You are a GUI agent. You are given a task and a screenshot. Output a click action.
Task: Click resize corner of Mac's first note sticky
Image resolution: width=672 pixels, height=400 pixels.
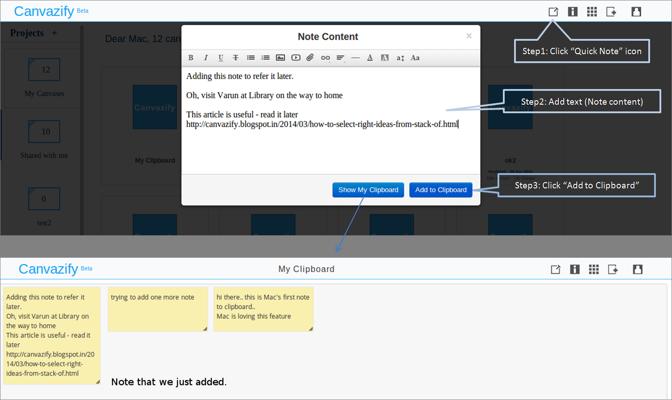(311, 329)
